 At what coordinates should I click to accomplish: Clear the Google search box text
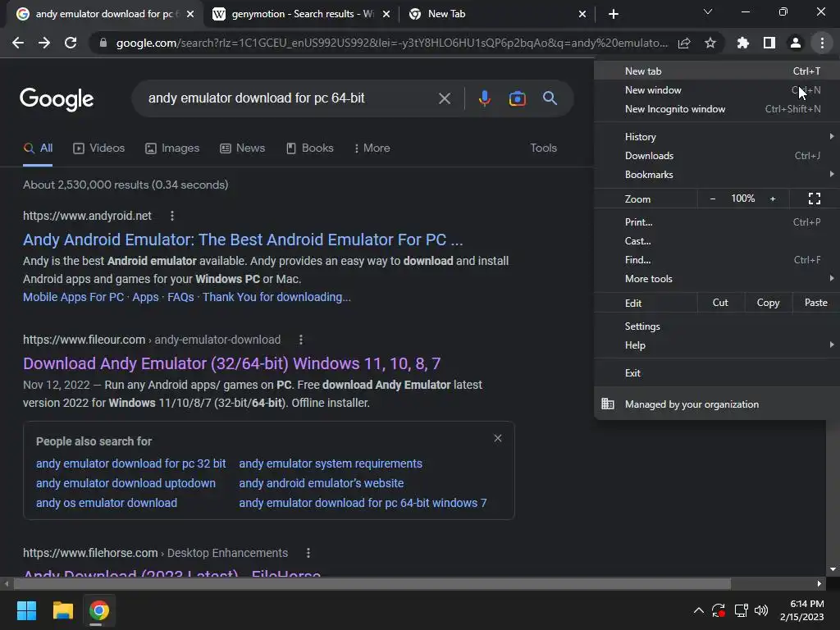(x=445, y=98)
